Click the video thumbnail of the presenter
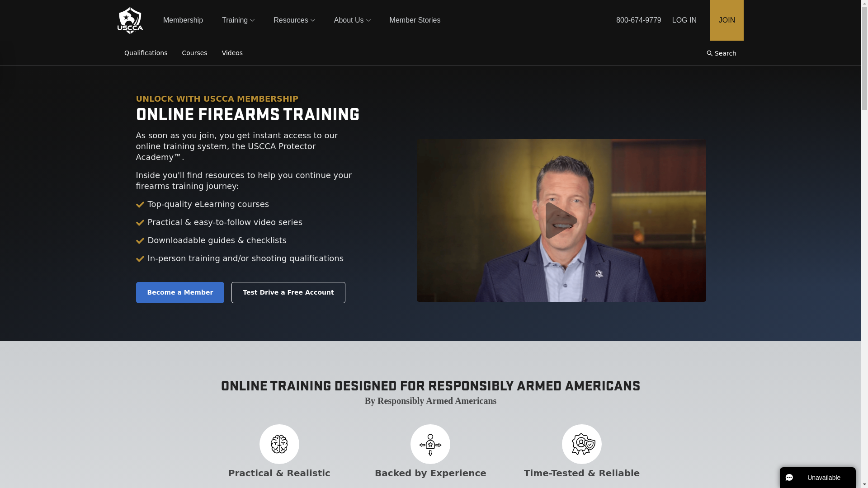 561,221
